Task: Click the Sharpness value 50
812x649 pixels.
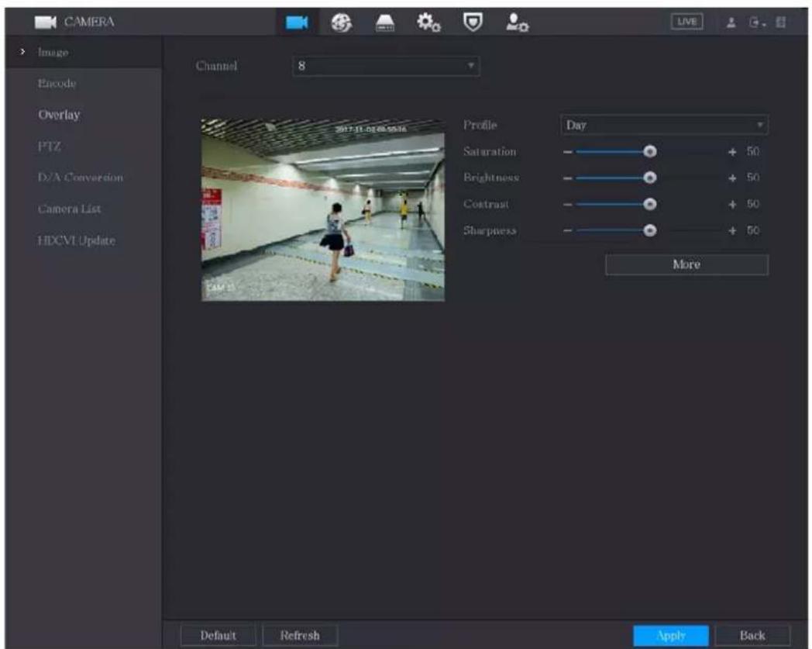Action: click(753, 230)
